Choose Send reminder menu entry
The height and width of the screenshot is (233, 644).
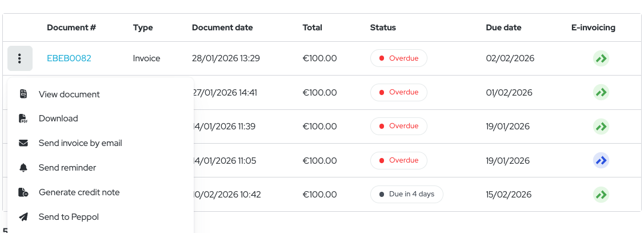coord(67,168)
